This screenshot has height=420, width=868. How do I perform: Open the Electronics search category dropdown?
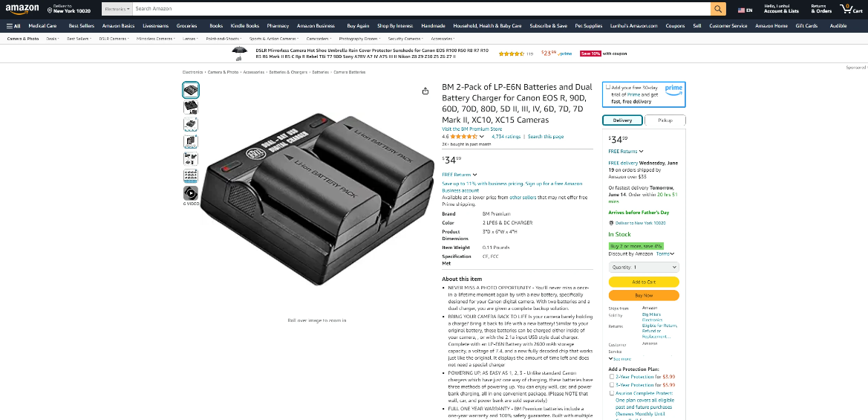(x=117, y=9)
